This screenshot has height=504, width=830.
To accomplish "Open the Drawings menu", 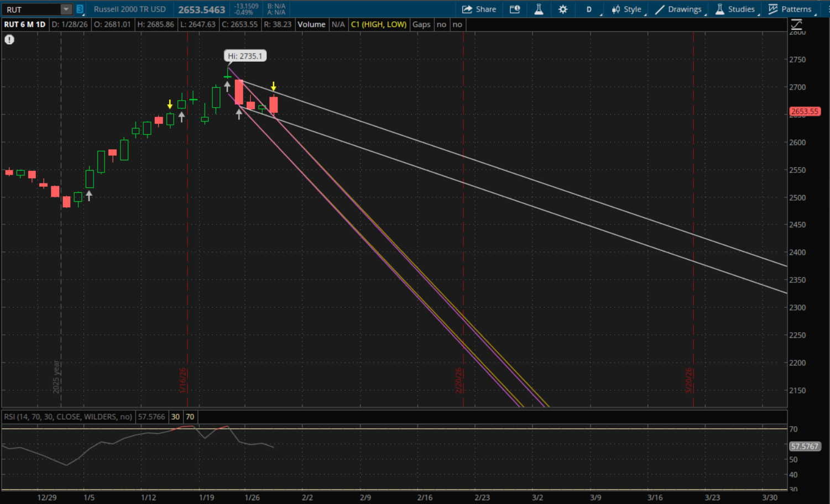I will [678, 9].
